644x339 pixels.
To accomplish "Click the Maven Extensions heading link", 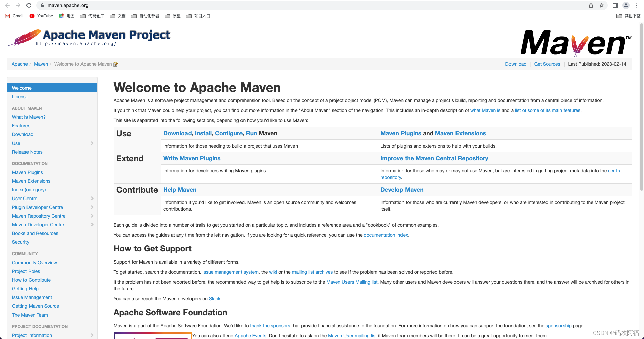I will click(461, 133).
